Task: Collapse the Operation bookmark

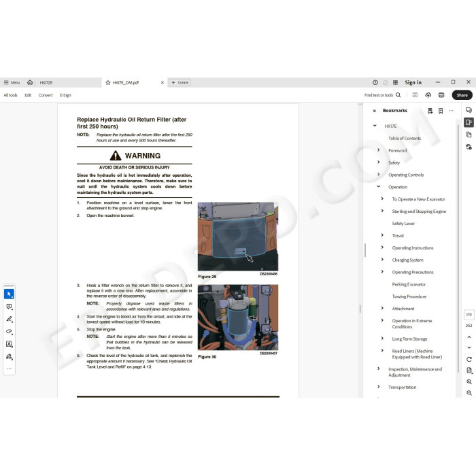Action: click(379, 186)
